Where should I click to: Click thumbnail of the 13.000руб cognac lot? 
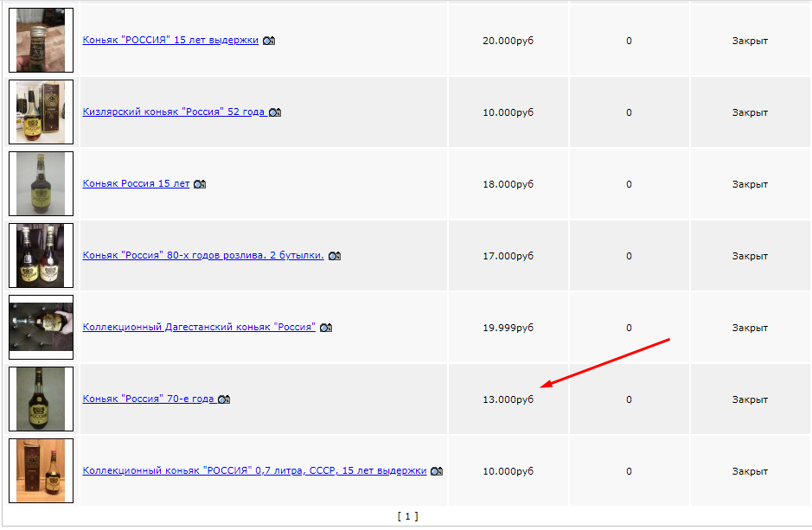(x=42, y=399)
